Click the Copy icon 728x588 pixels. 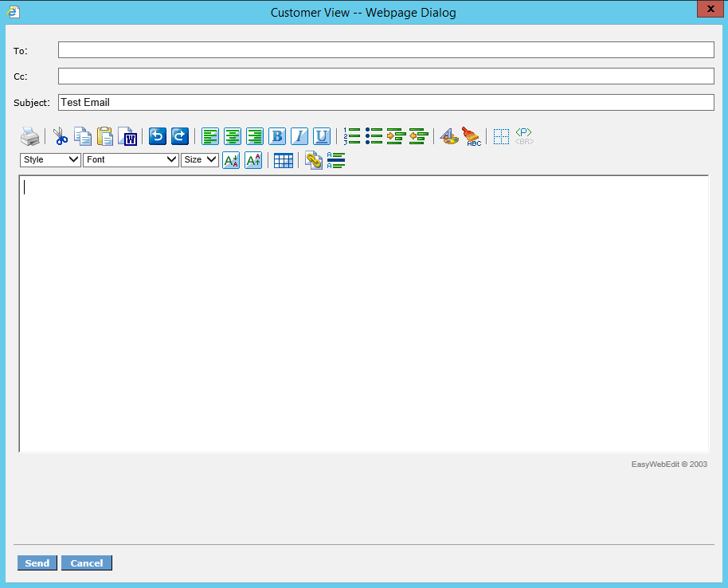point(83,136)
